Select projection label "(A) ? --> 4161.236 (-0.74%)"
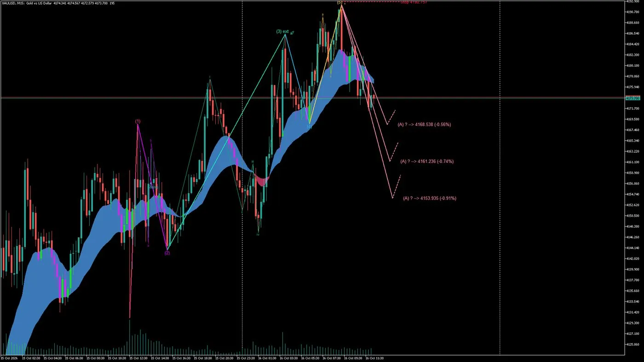This screenshot has width=644, height=362. coord(427,161)
